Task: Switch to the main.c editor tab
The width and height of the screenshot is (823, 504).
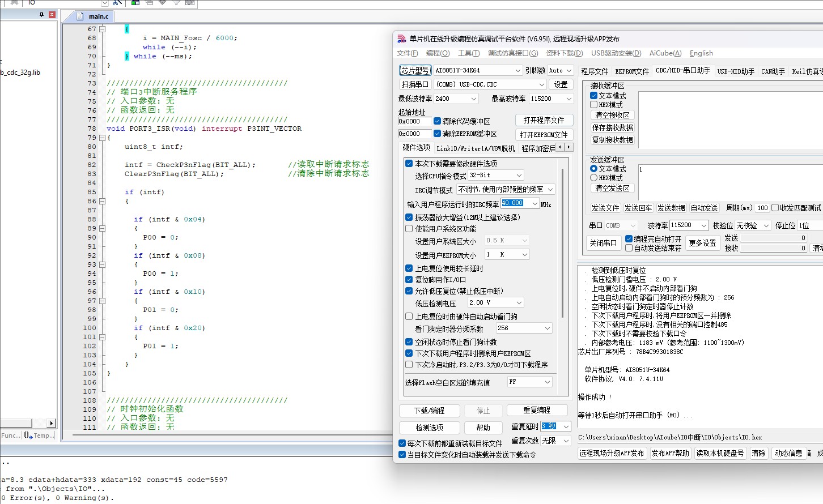Action: tap(98, 16)
